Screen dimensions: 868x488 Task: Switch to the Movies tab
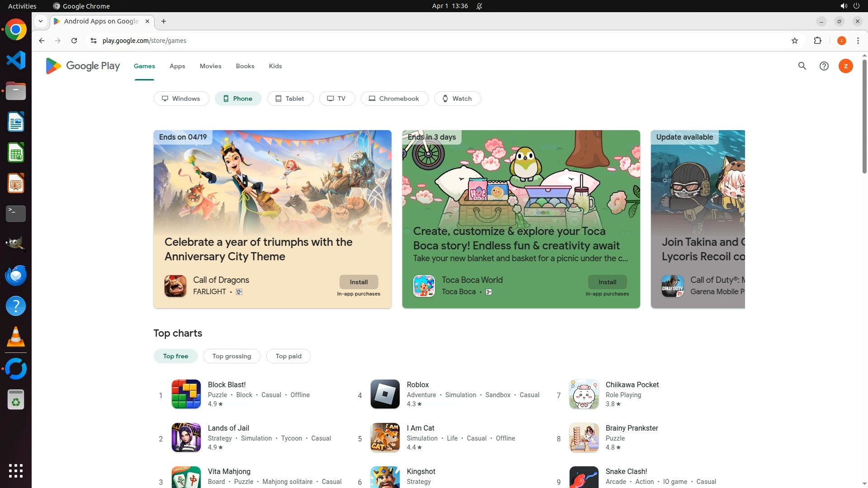tap(210, 66)
